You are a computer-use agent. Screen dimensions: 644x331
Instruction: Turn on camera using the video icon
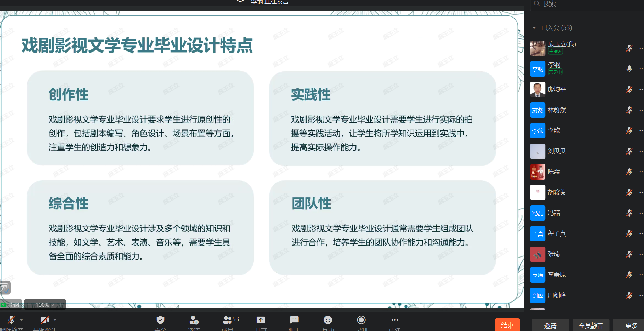pyautogui.click(x=45, y=320)
